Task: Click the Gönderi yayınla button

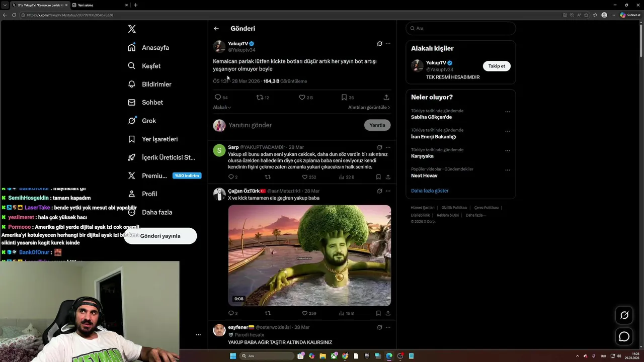Action: tap(160, 236)
